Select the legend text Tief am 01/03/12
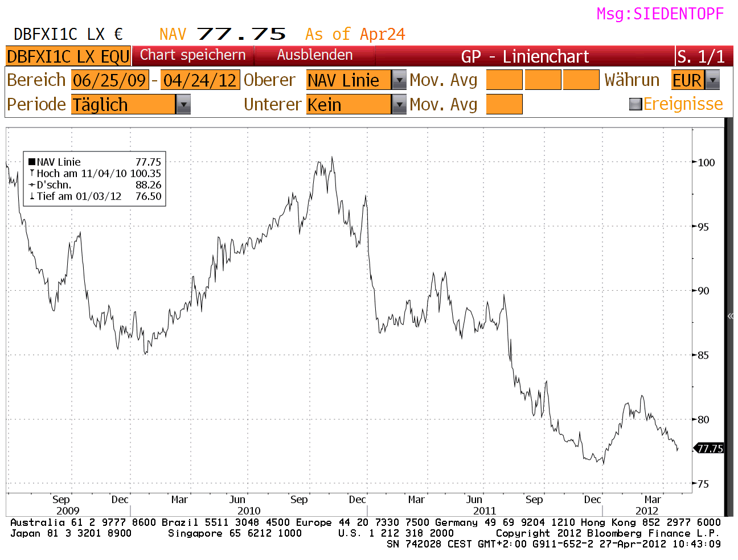The image size is (738, 560). [79, 196]
